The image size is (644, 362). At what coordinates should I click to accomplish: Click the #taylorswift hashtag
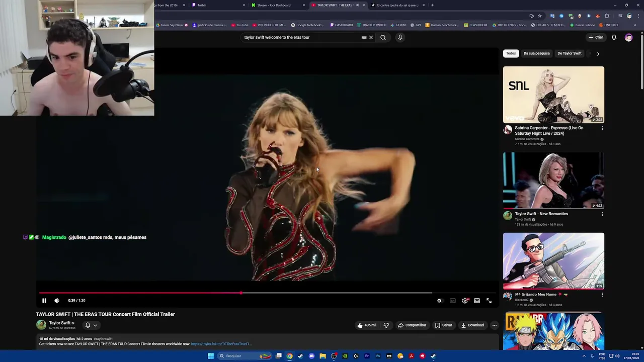click(103, 339)
